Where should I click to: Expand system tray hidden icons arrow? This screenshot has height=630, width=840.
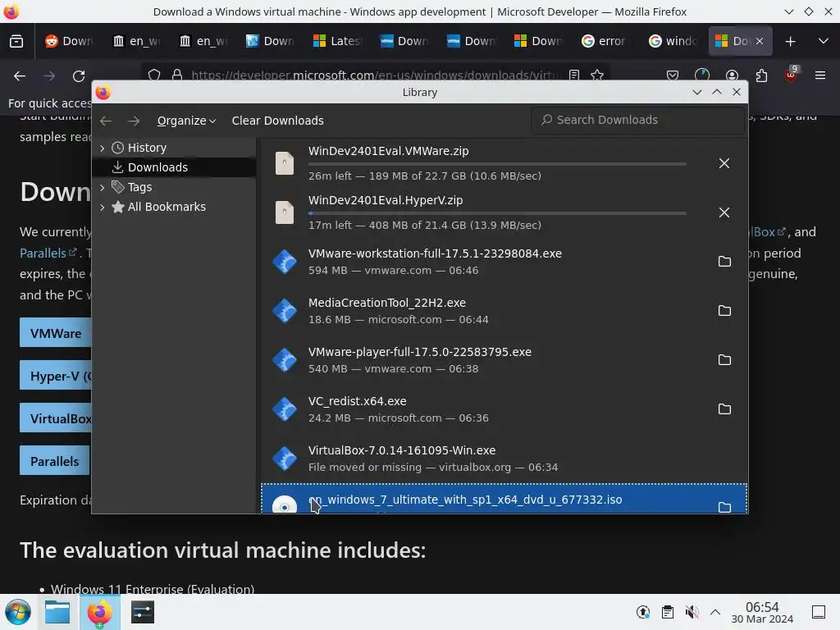click(x=715, y=612)
